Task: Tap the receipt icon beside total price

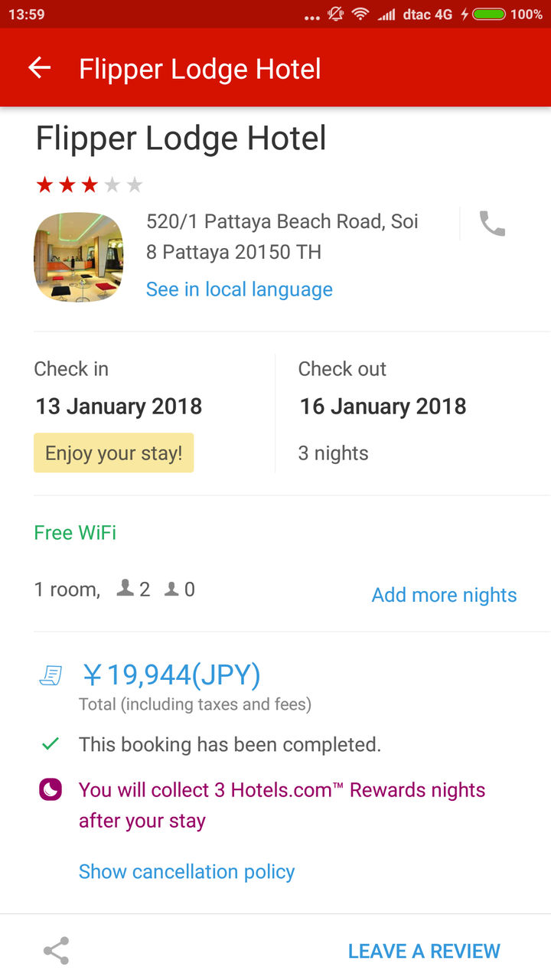Action: (51, 676)
